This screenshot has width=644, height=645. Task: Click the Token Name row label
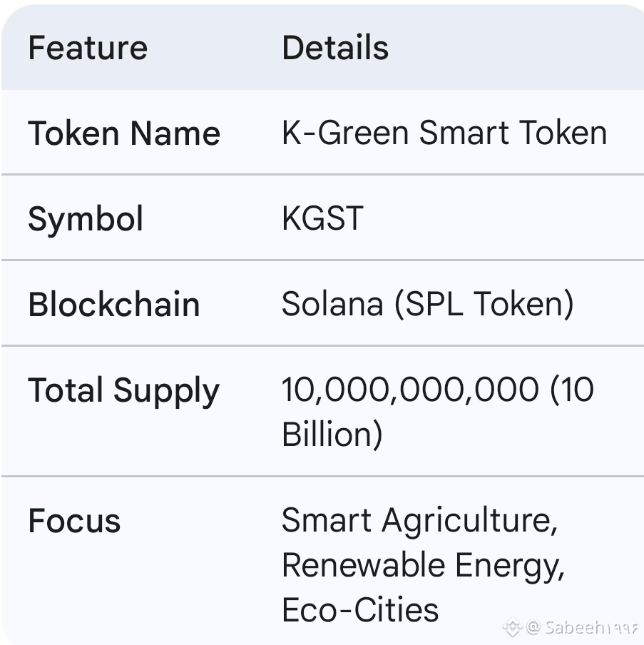pyautogui.click(x=124, y=133)
